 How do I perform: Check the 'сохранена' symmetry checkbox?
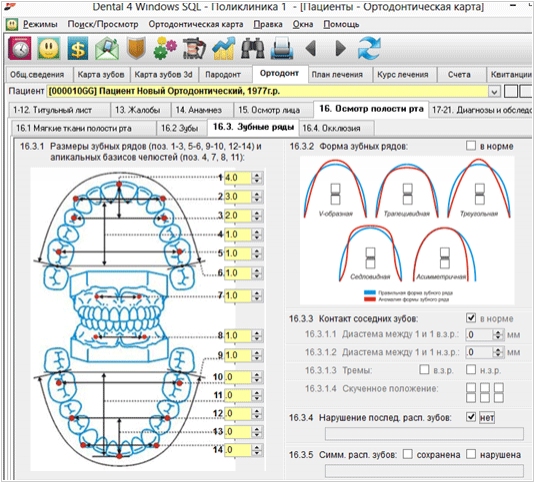pyautogui.click(x=408, y=454)
